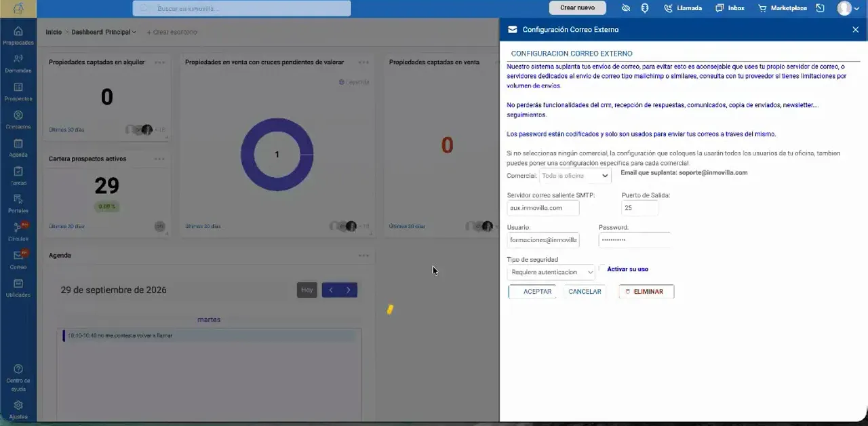Click the Hoy button in Agenda
Viewport: 868px width, 426px height.
coord(307,290)
